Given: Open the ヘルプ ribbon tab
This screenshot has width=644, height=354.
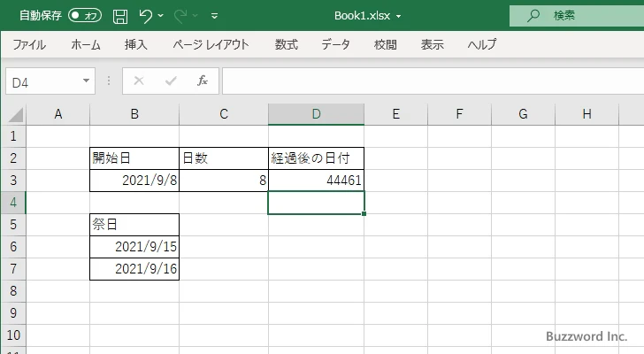Looking at the screenshot, I should (x=482, y=44).
